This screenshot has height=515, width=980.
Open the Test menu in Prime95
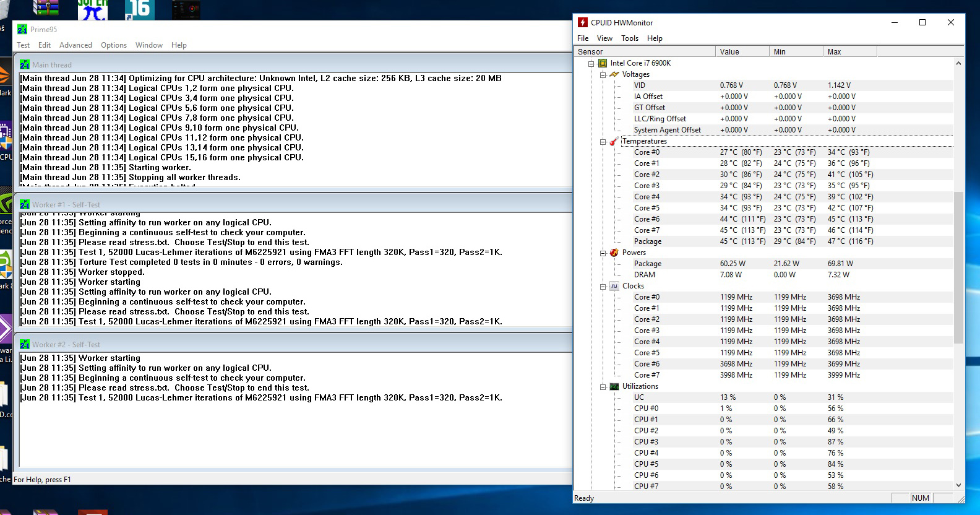[x=24, y=45]
